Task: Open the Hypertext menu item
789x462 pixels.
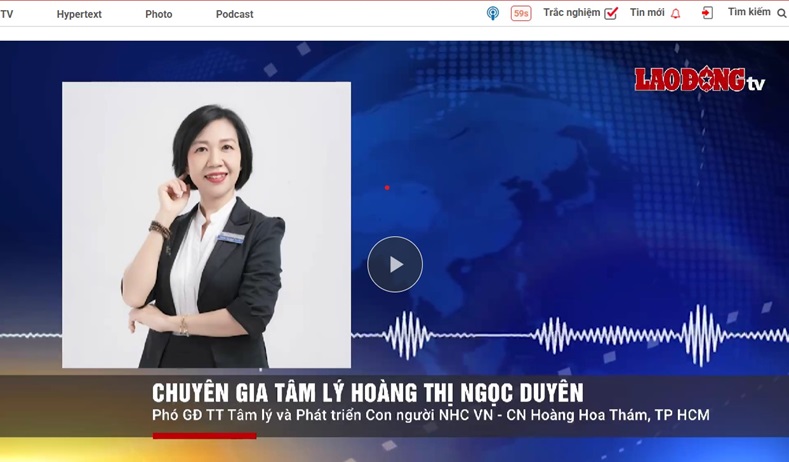Action: [x=79, y=14]
